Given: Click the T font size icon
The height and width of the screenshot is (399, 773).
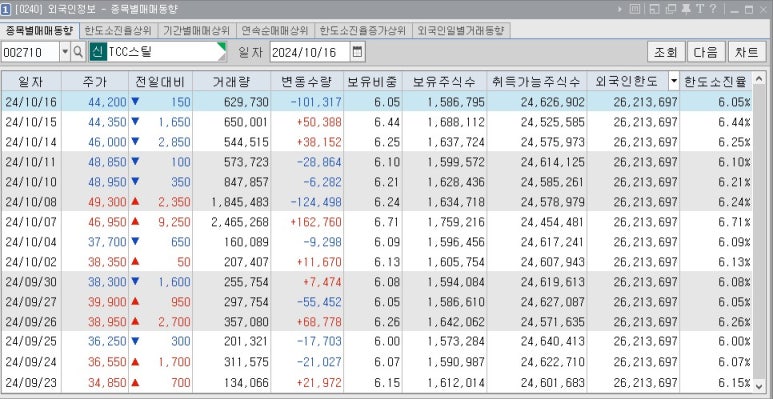Looking at the screenshot, I should [700, 9].
